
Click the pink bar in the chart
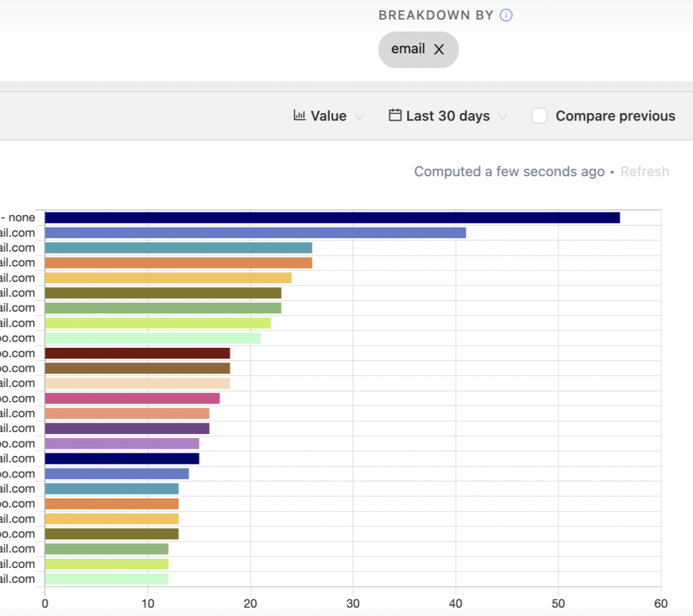[132, 398]
